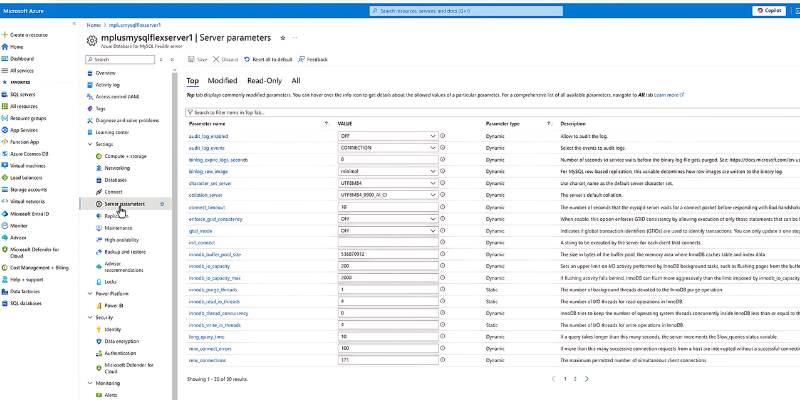The height and width of the screenshot is (400, 800).
Task: Click Search to filter items box
Action: (490, 112)
